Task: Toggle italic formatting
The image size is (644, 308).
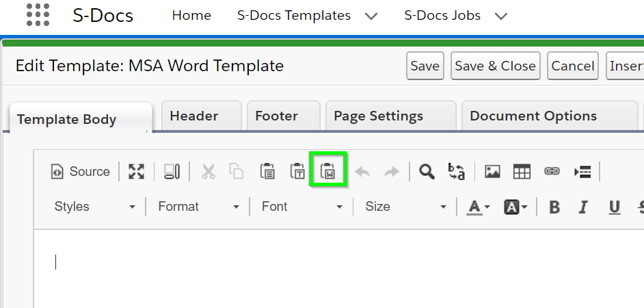Action: [583, 207]
